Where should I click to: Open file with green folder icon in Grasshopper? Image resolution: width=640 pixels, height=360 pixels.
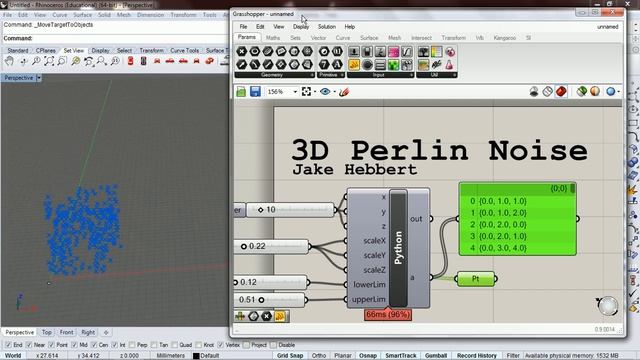241,91
